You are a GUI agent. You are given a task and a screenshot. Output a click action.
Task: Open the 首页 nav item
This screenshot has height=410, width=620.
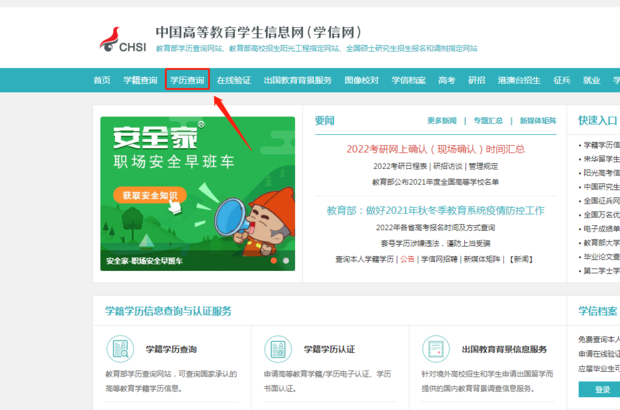point(102,80)
